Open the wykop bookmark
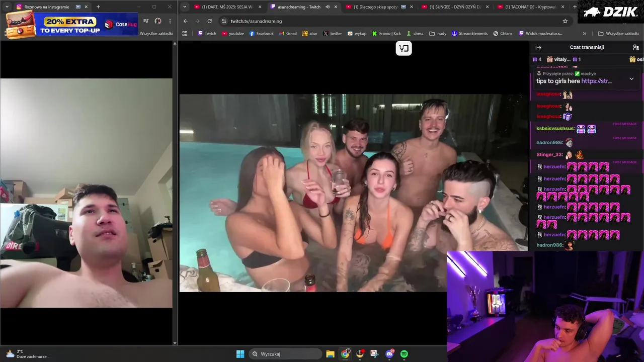The image size is (644, 362). pos(357,34)
